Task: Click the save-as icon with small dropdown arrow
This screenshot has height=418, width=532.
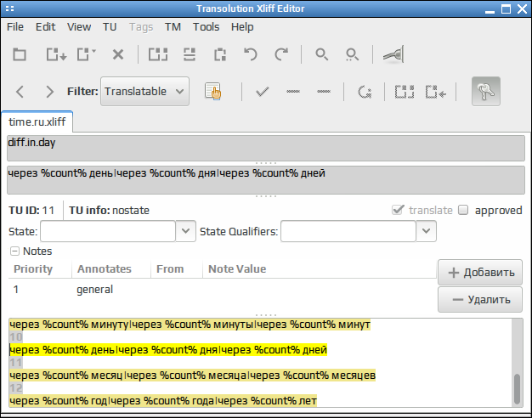Action: (86, 54)
